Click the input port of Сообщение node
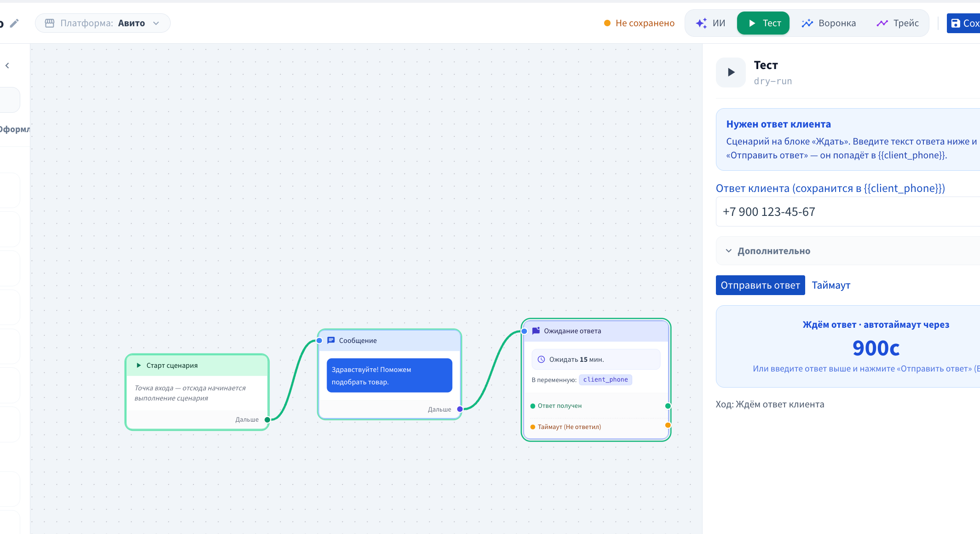 [x=319, y=341]
